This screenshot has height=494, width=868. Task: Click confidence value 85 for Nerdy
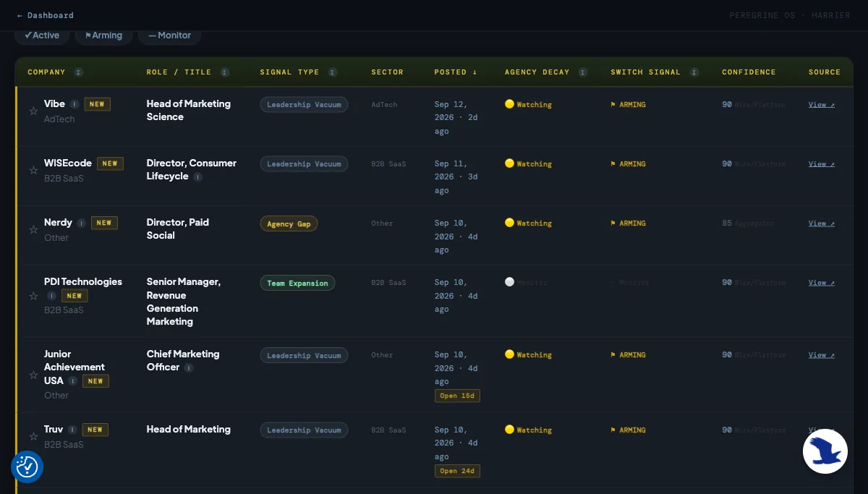pos(727,223)
